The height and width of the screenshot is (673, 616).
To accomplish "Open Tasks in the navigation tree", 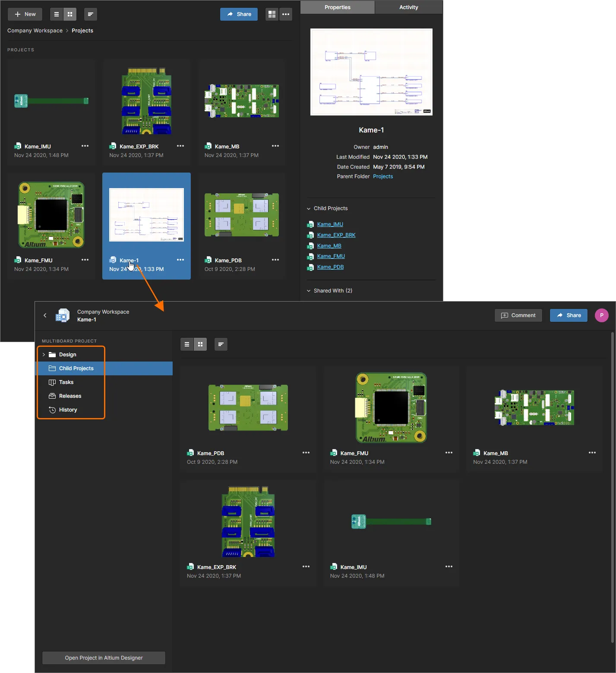I will pyautogui.click(x=66, y=382).
